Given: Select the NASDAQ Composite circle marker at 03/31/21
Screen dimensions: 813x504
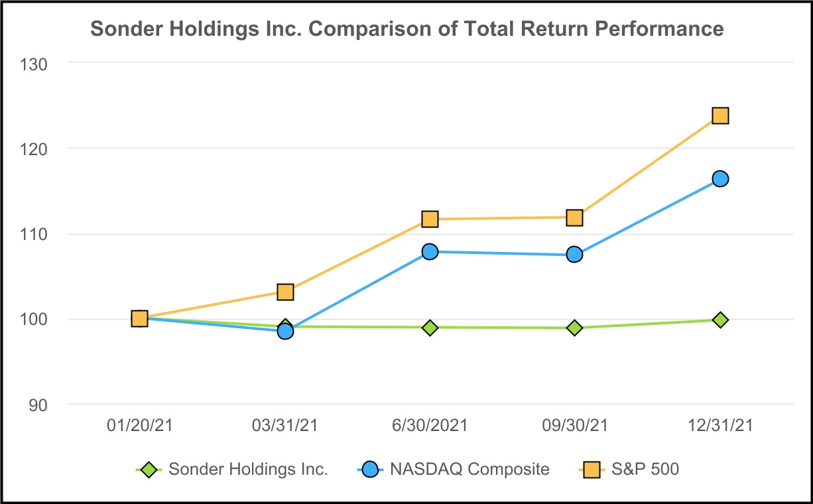Looking at the screenshot, I should pos(285,331).
